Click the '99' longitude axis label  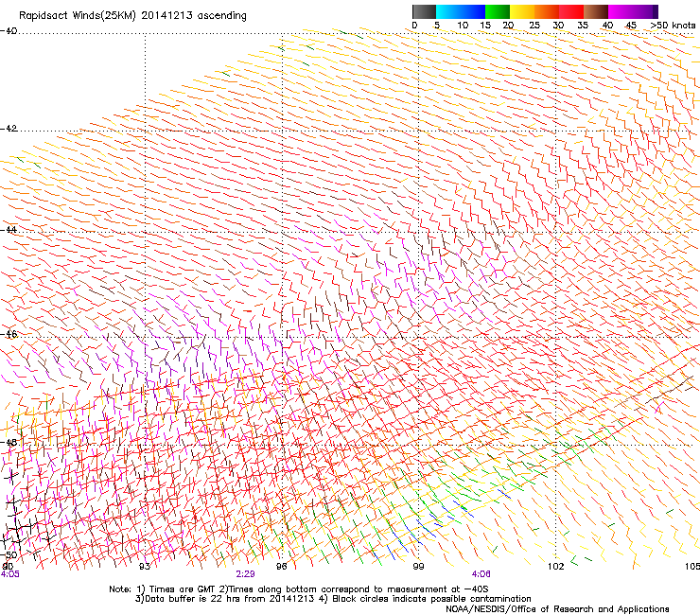tap(418, 567)
